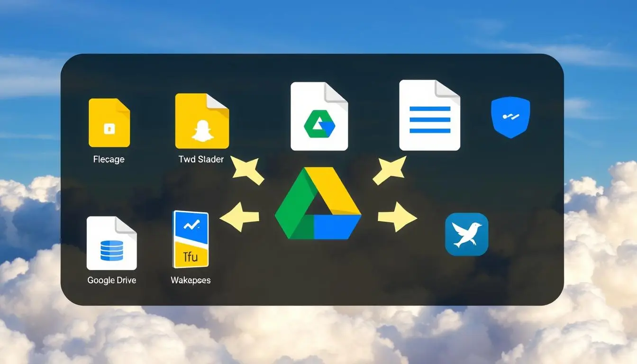The width and height of the screenshot is (637, 364).
Task: Open the yellow Flecage lock file icon
Action: click(x=109, y=123)
